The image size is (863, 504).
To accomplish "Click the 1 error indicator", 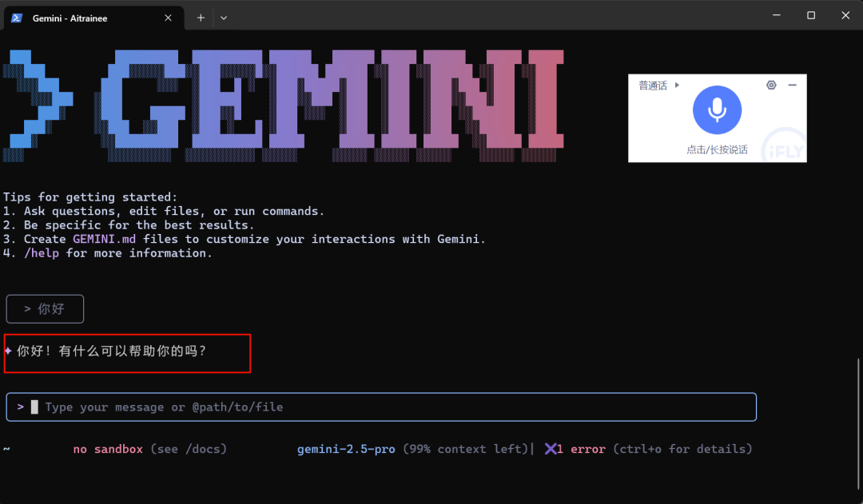I will (581, 449).
